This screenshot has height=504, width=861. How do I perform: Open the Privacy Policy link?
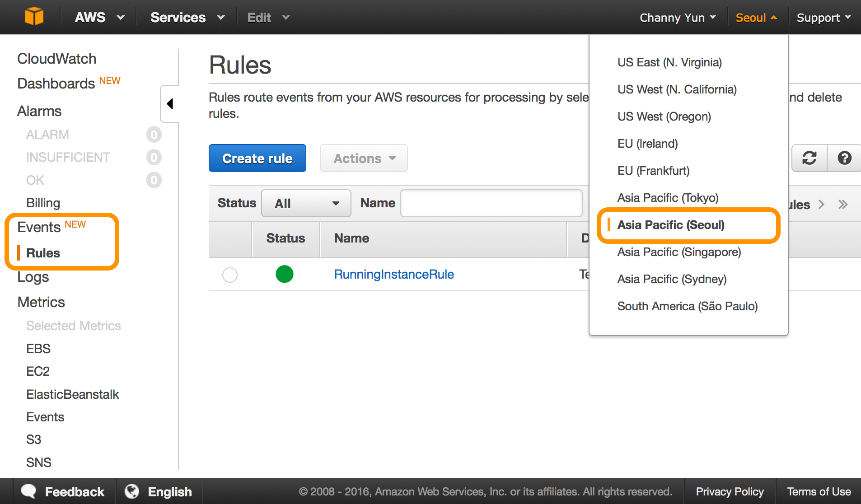[x=730, y=491]
